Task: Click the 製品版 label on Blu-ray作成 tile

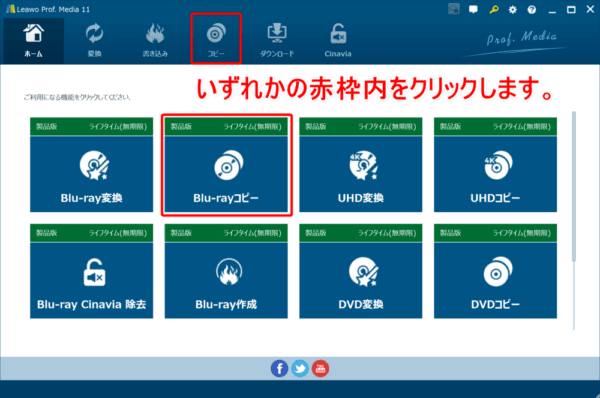Action: (x=181, y=233)
